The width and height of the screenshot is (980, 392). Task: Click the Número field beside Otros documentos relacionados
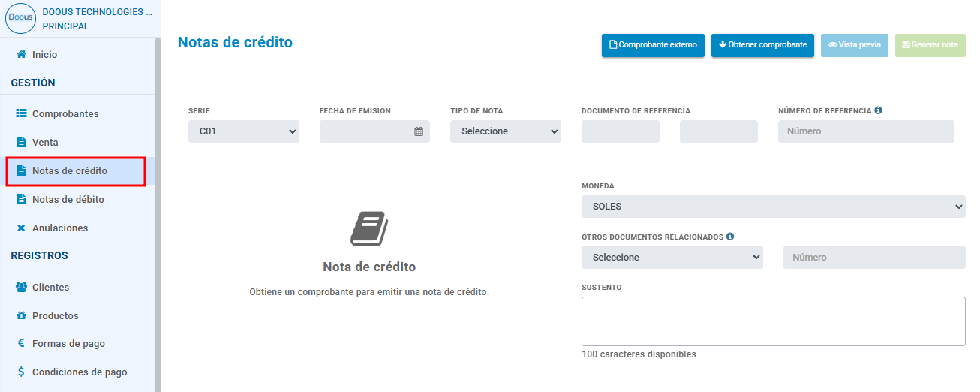[x=874, y=258]
